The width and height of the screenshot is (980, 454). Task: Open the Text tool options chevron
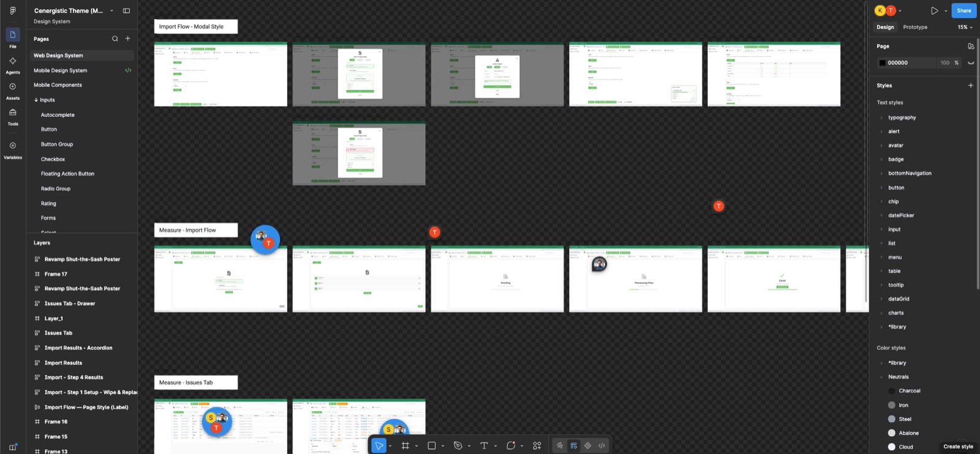(496, 445)
